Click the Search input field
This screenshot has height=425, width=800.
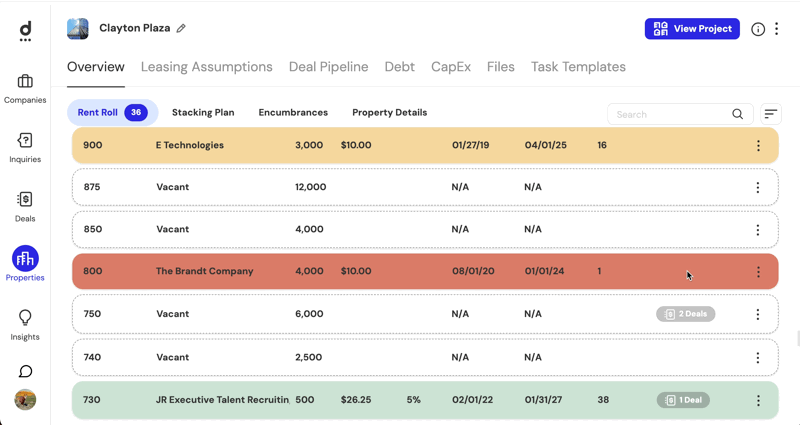coord(680,114)
